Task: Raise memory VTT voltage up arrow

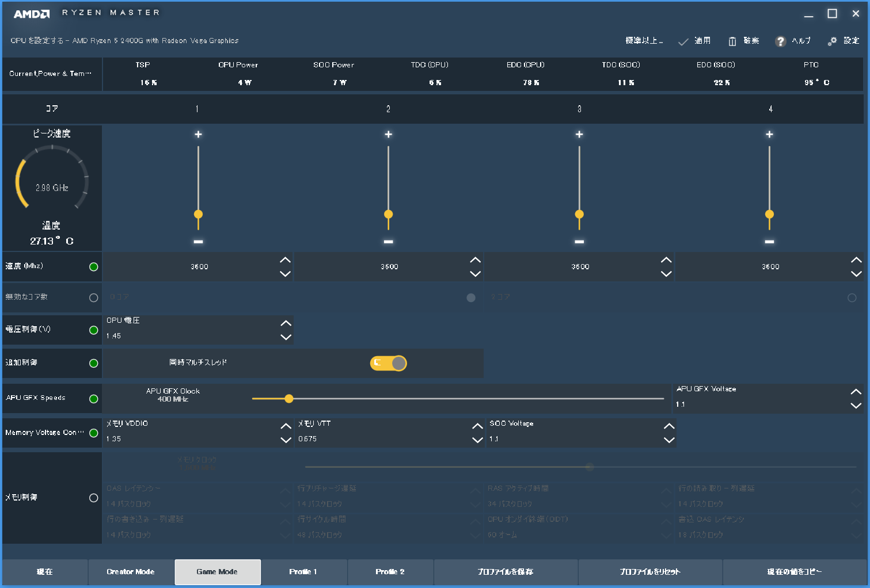Action: pyautogui.click(x=477, y=426)
